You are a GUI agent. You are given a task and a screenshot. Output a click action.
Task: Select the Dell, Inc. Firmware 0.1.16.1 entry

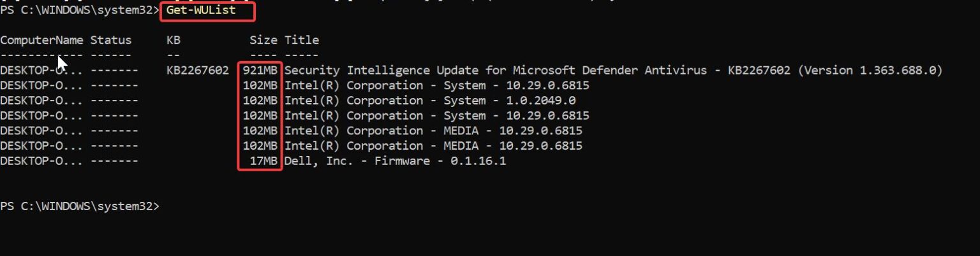coord(396,161)
